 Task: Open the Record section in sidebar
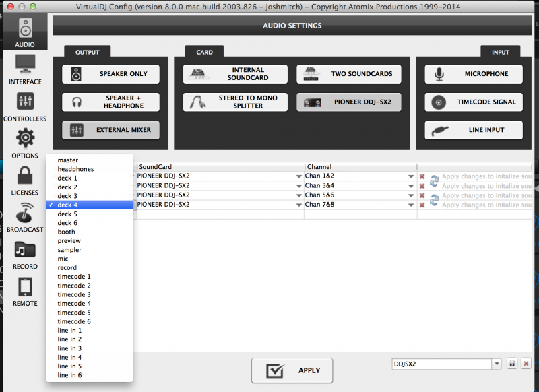(25, 255)
